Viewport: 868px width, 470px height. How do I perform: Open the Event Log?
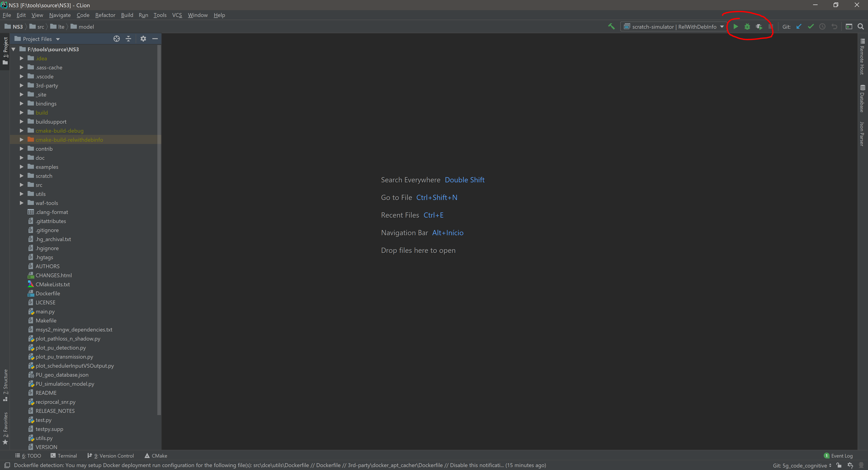(841, 456)
